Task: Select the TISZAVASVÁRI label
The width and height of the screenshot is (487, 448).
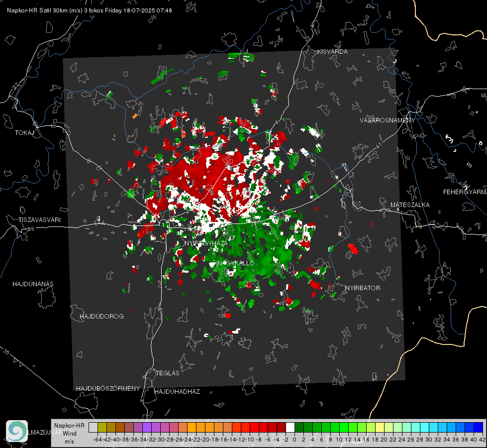Action: coord(39,220)
